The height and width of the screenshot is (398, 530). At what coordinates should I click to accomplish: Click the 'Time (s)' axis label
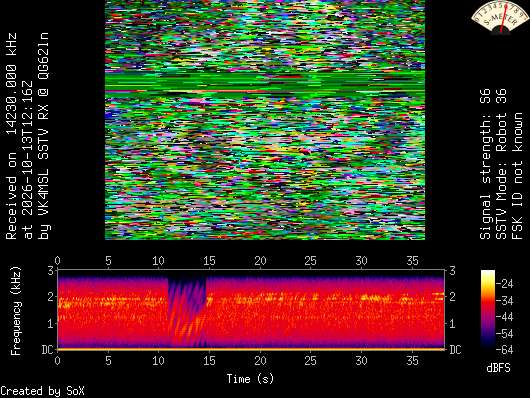point(250,379)
